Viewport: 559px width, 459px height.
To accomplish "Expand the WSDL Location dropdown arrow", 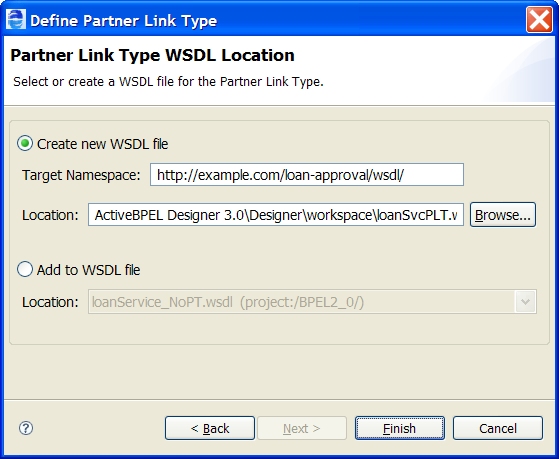I will (x=525, y=302).
